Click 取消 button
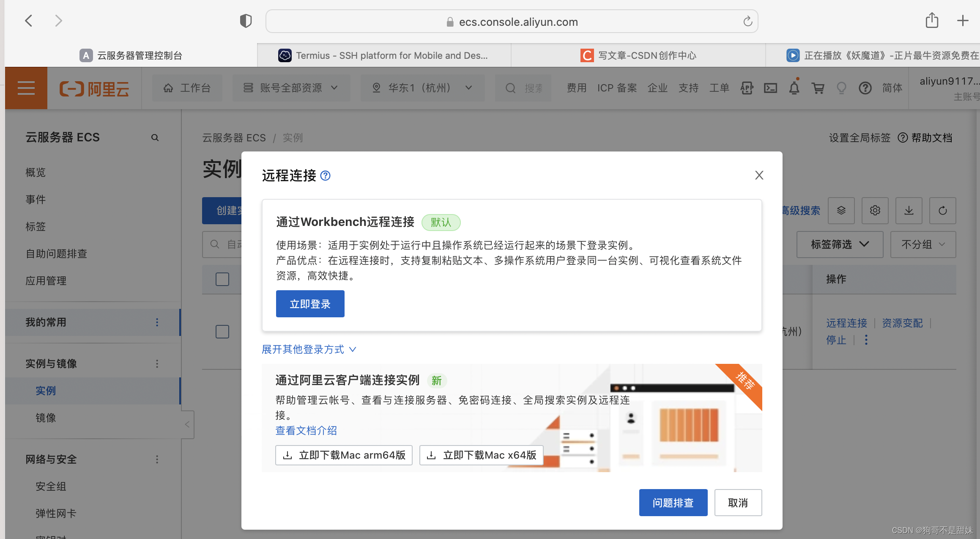Viewport: 980px width, 539px height. click(x=738, y=503)
